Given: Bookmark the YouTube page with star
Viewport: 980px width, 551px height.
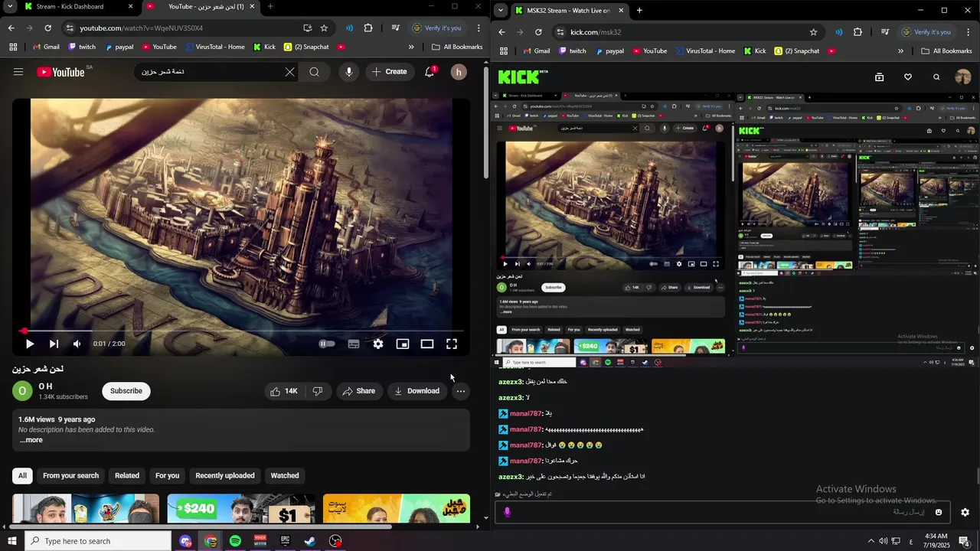Looking at the screenshot, I should pyautogui.click(x=324, y=28).
